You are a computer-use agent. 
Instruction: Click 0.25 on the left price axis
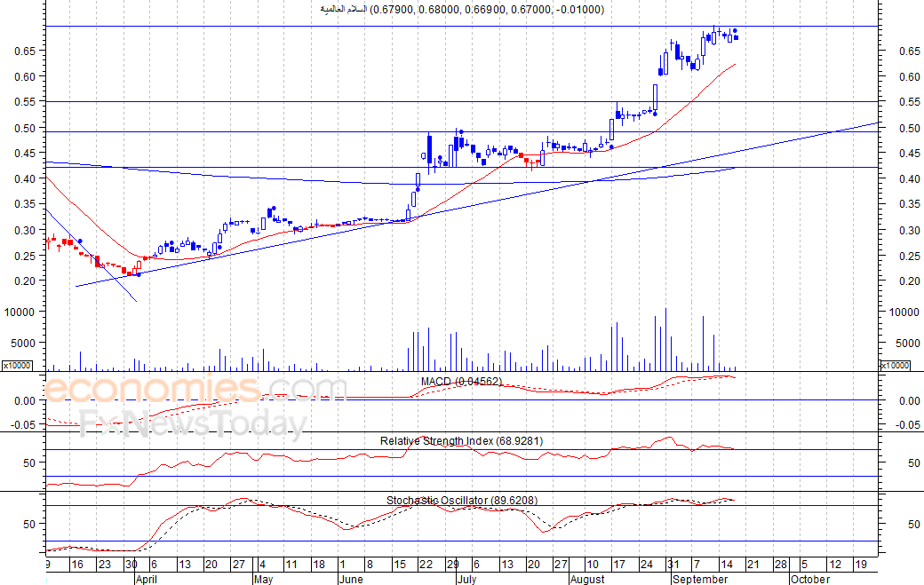point(26,256)
